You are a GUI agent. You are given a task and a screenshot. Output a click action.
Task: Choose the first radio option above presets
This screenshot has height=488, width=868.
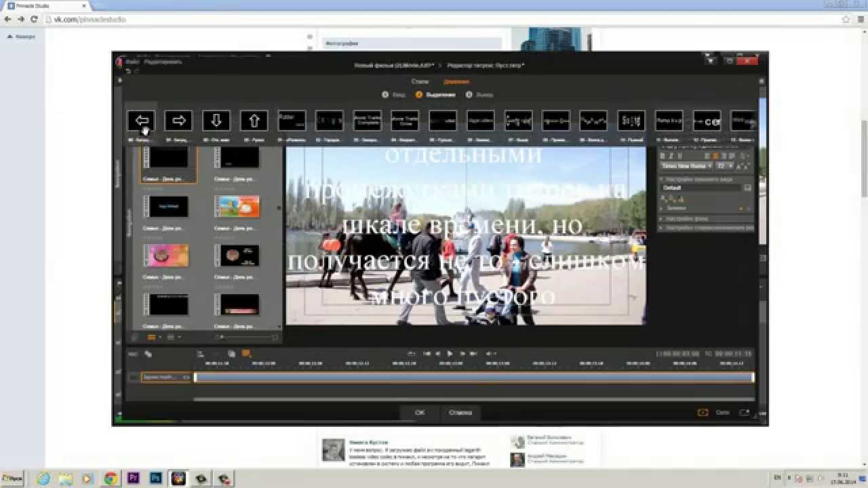coord(385,95)
